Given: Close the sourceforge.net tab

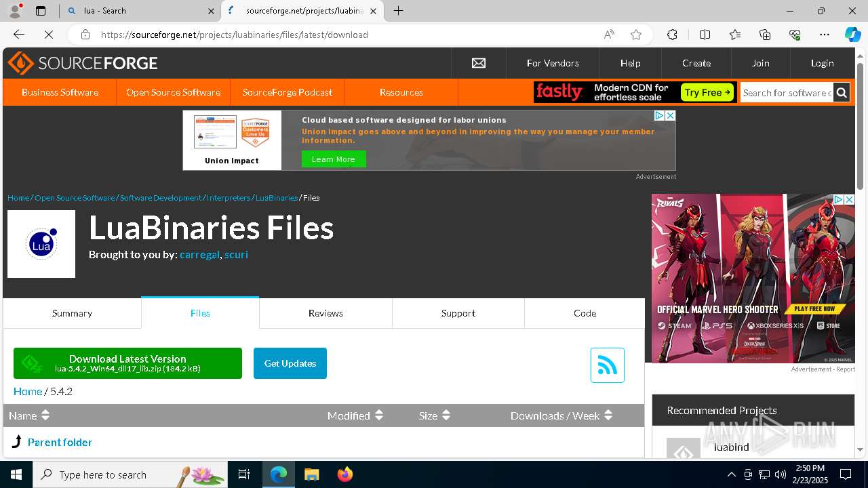Looking at the screenshot, I should click(374, 11).
